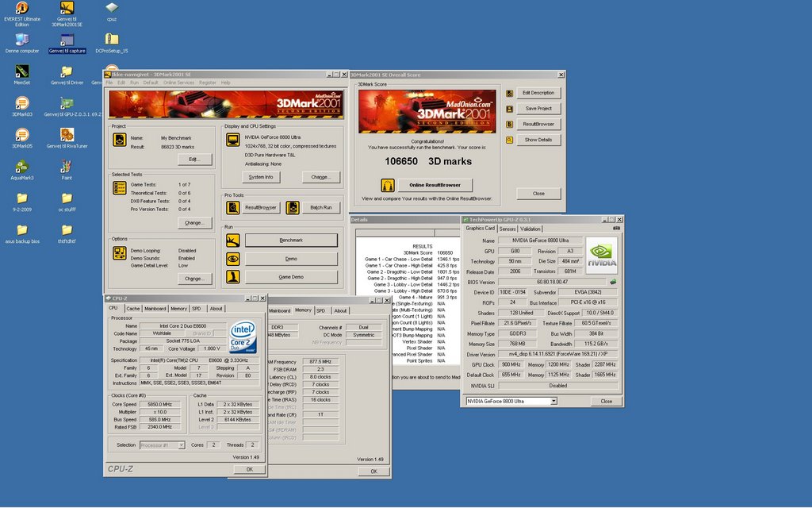Screen dimensions: 812x508
Task: Open Genvej til Driver folder shortcut
Action: click(x=67, y=71)
